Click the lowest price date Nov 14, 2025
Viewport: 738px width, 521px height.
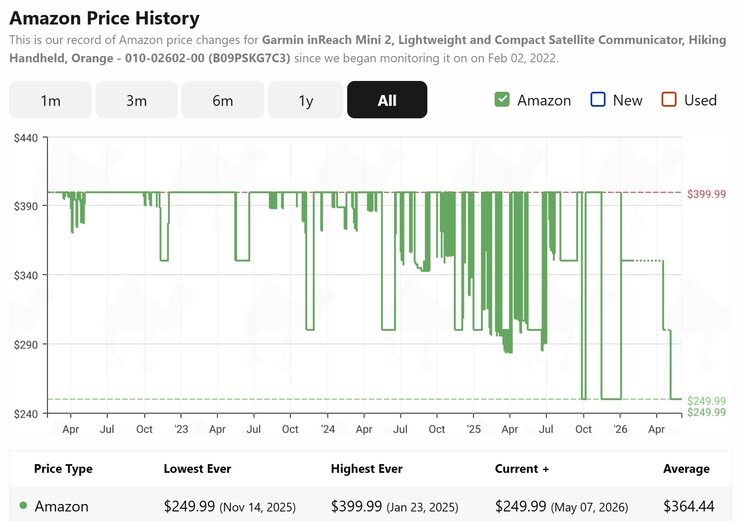257,507
